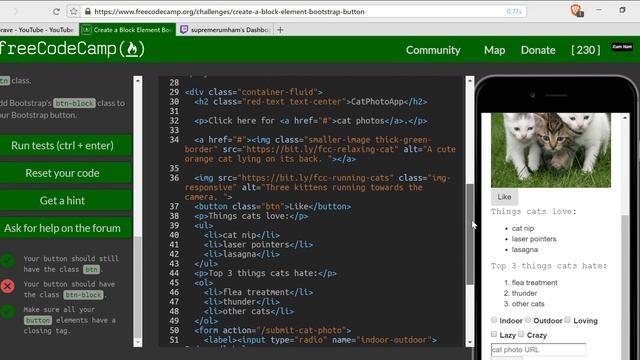
Task: Click passed test check for btn class
Action: (x=7, y=261)
